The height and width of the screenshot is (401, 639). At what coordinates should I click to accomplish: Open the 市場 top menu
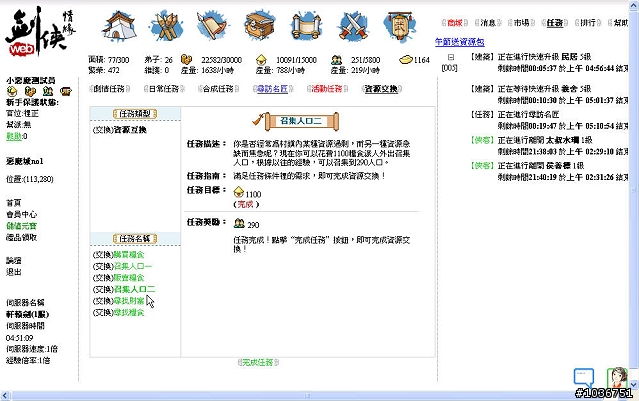521,23
